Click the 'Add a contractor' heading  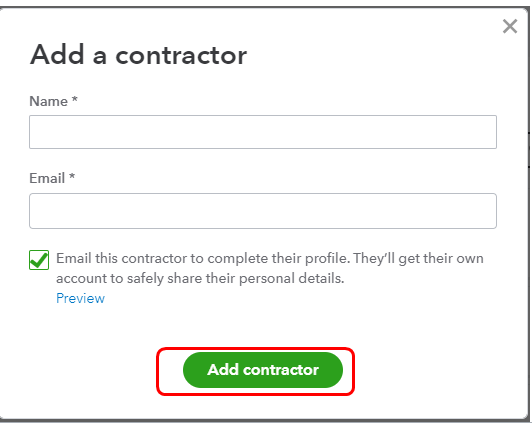coord(138,55)
